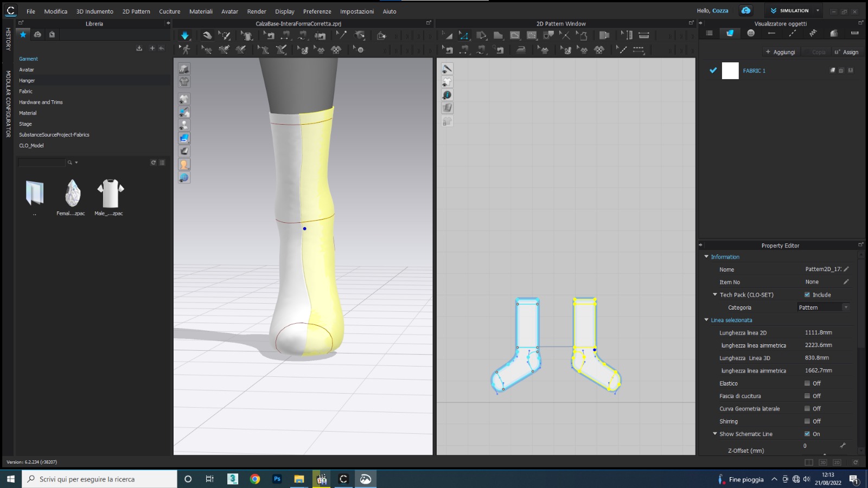This screenshot has width=868, height=488.
Task: Open the Cuciture menu
Action: tap(170, 11)
